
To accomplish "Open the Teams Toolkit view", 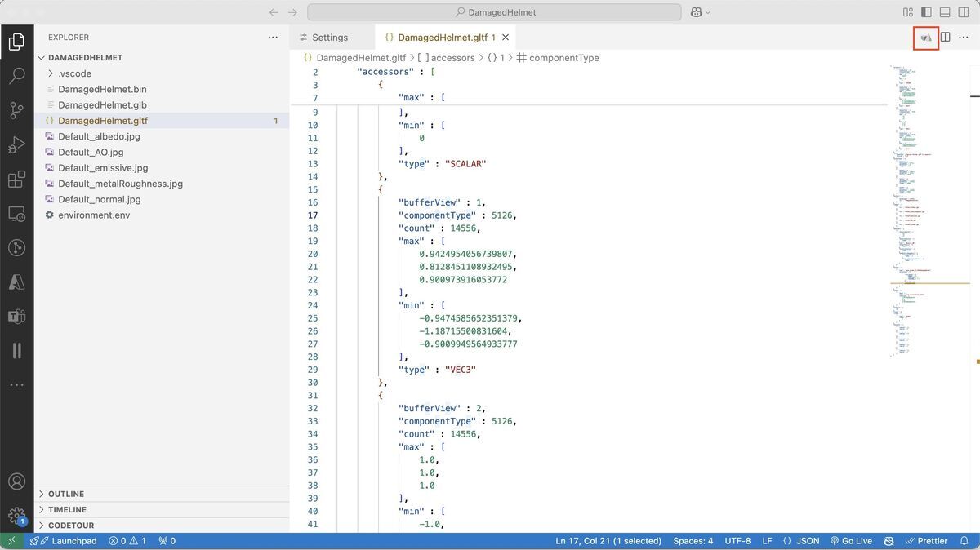I will (16, 317).
